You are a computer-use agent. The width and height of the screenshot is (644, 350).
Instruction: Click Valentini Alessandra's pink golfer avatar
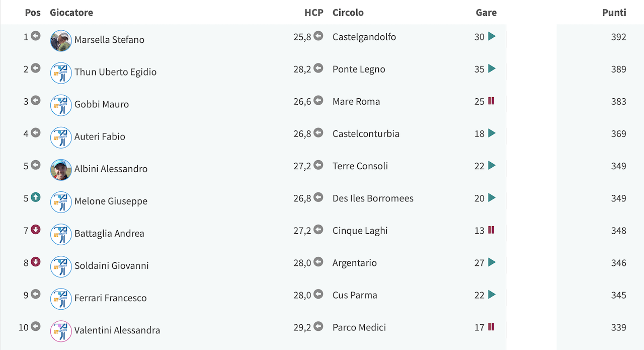tap(61, 331)
